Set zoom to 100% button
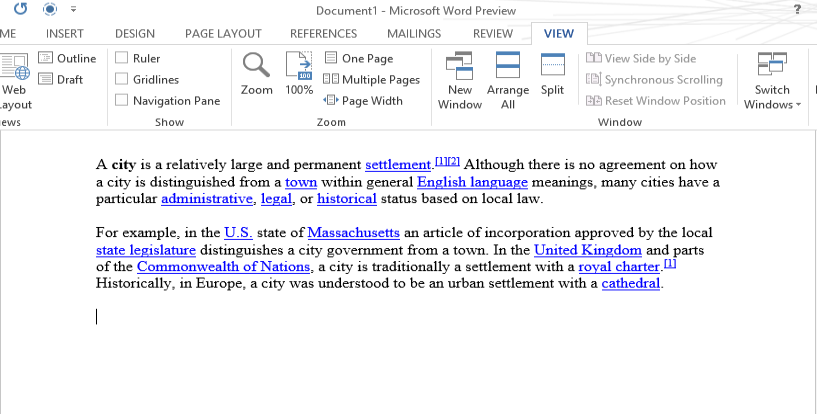This screenshot has height=414, width=817. pyautogui.click(x=299, y=73)
